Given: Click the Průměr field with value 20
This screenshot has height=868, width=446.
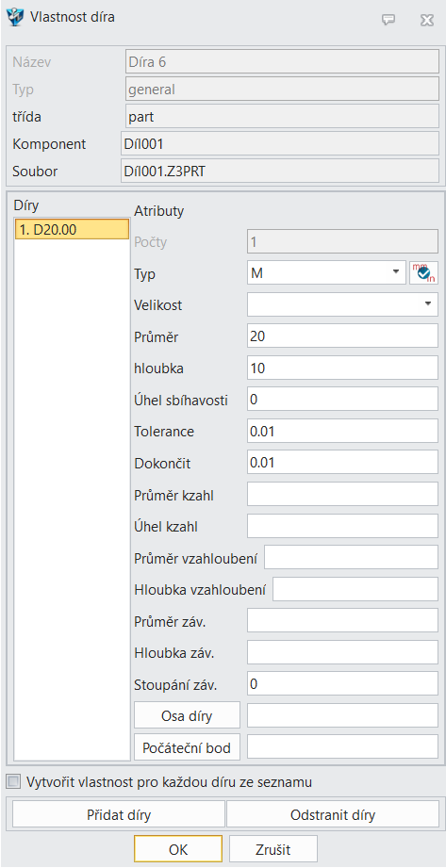Looking at the screenshot, I should coord(342,336).
